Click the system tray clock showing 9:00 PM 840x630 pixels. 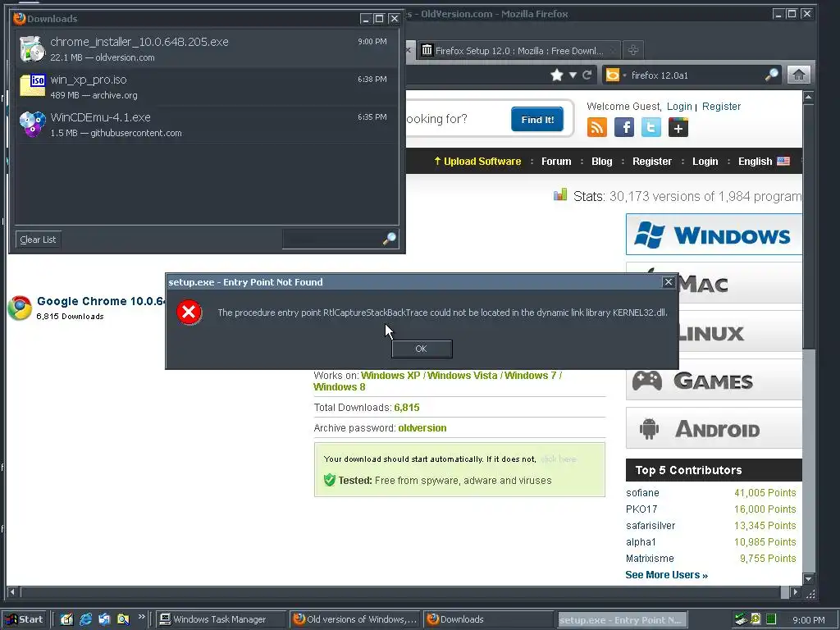[808, 620]
